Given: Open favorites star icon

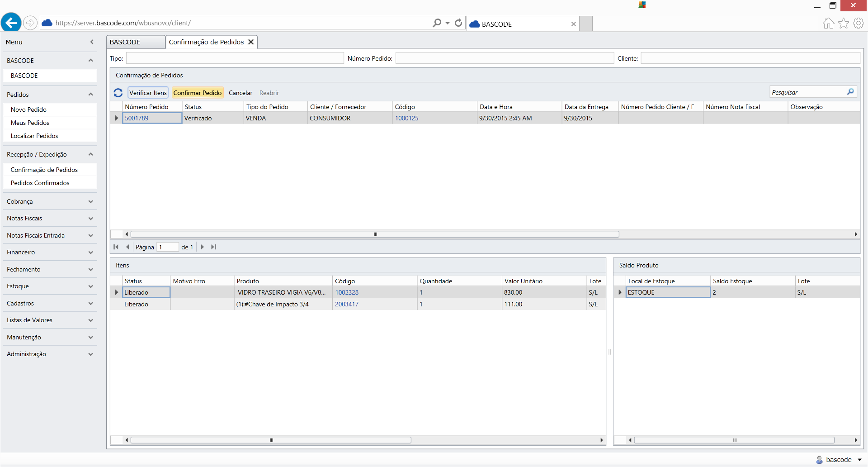Looking at the screenshot, I should (x=844, y=23).
